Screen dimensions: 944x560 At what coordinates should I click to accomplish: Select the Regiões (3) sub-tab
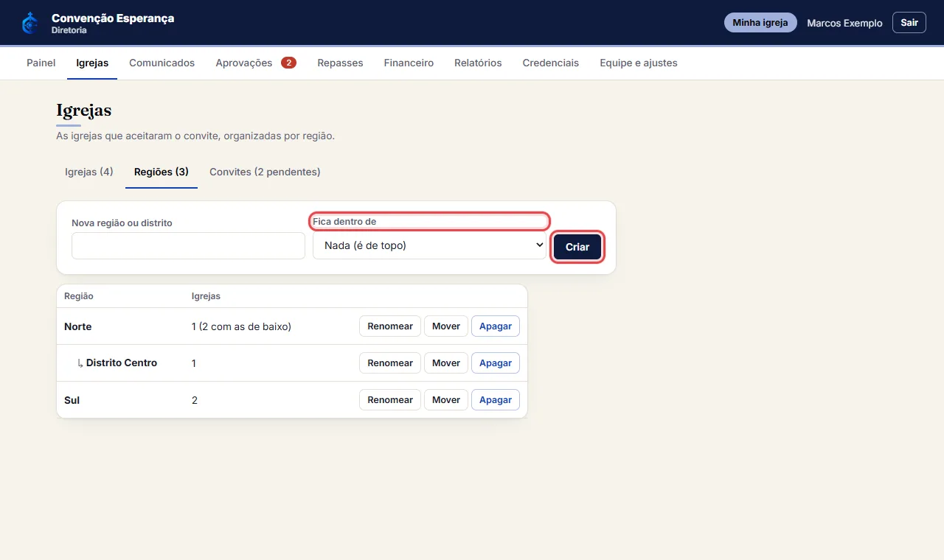162,172
